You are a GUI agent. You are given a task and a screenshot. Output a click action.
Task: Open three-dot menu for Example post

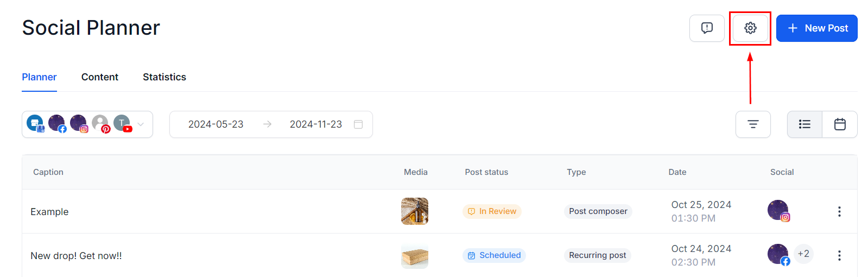tap(839, 211)
